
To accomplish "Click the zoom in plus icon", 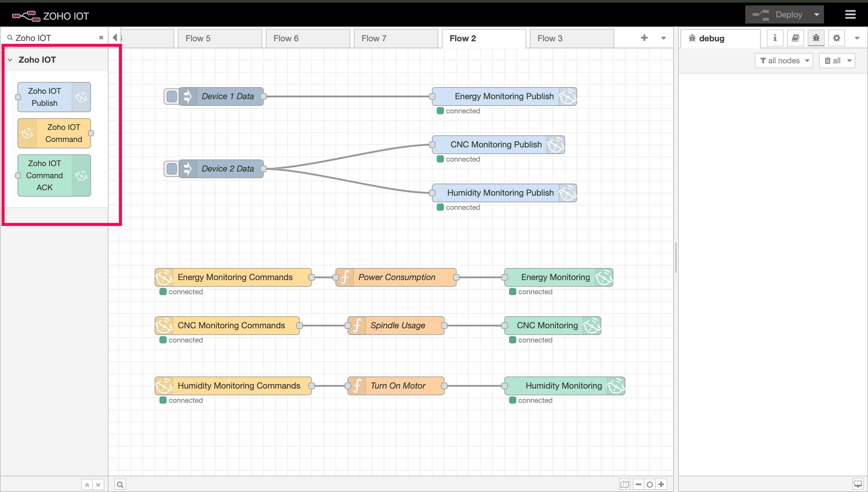I will point(661,484).
